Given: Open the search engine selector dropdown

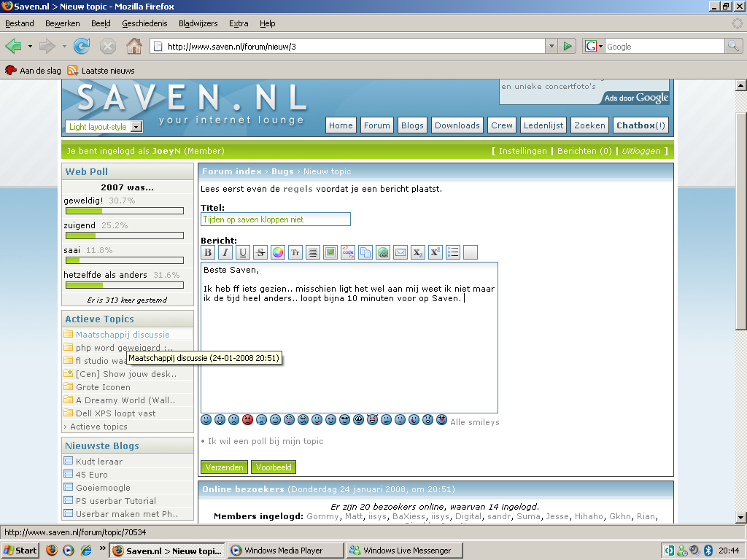Looking at the screenshot, I should click(594, 46).
